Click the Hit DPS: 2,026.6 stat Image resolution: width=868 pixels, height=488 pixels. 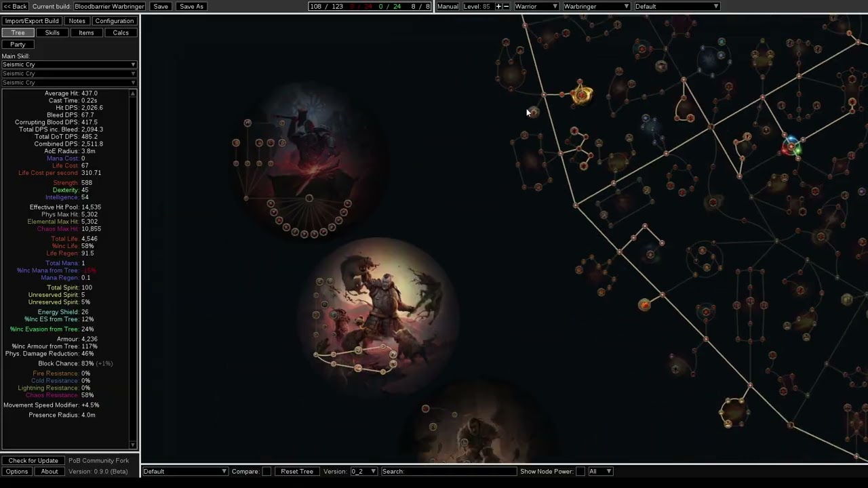click(x=79, y=108)
